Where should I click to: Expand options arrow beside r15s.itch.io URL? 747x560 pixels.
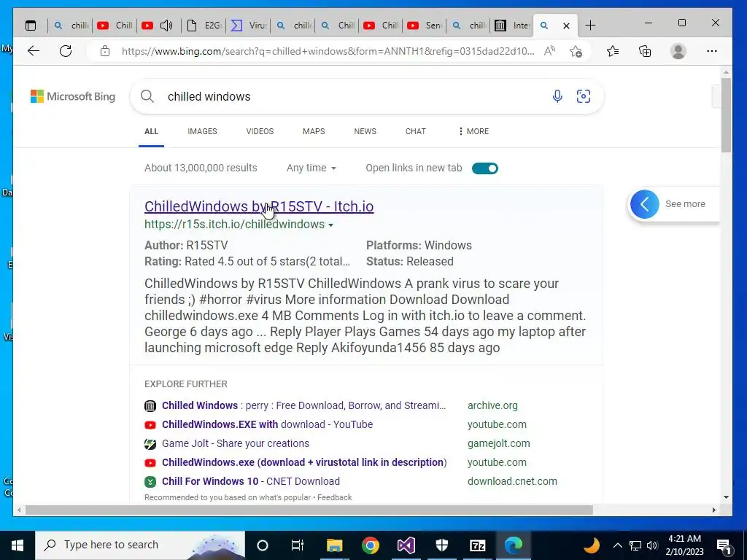(x=331, y=225)
